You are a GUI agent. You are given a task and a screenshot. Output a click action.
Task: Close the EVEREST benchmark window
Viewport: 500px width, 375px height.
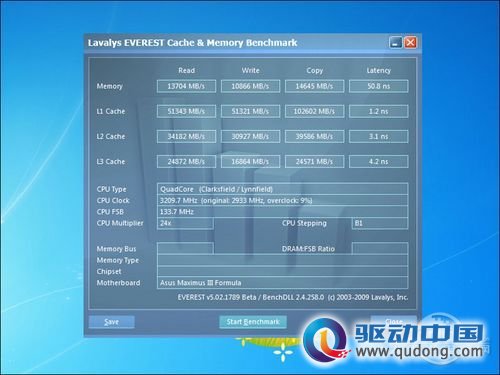coord(410,43)
